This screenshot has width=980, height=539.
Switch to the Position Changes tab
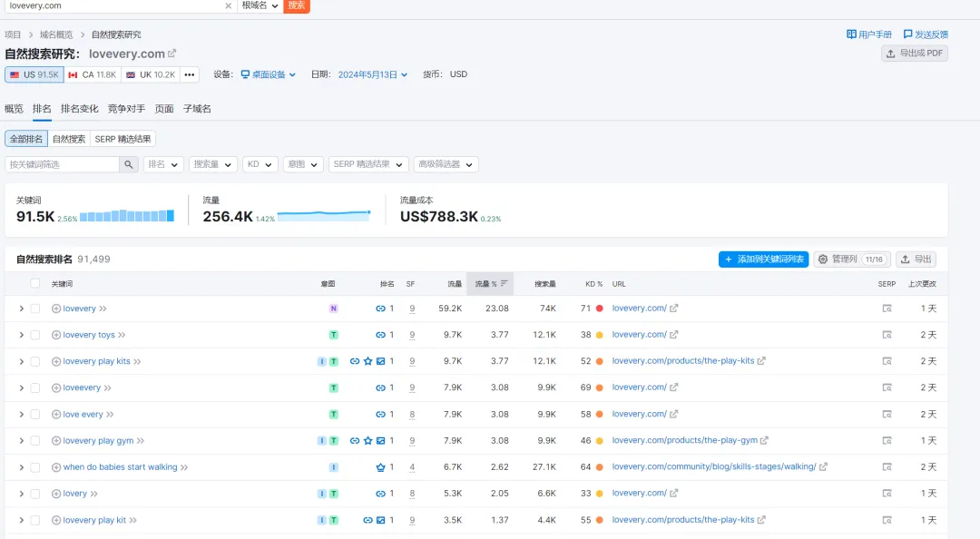point(79,109)
